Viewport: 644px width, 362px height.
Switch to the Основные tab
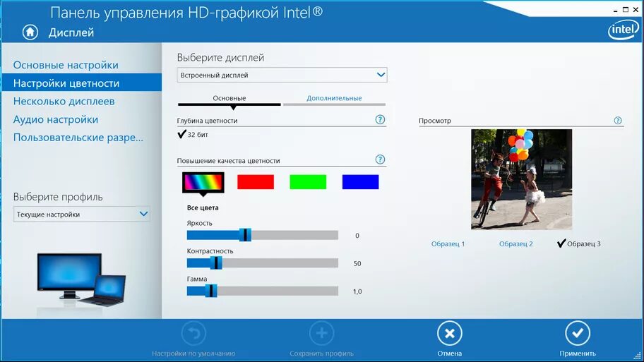[229, 98]
